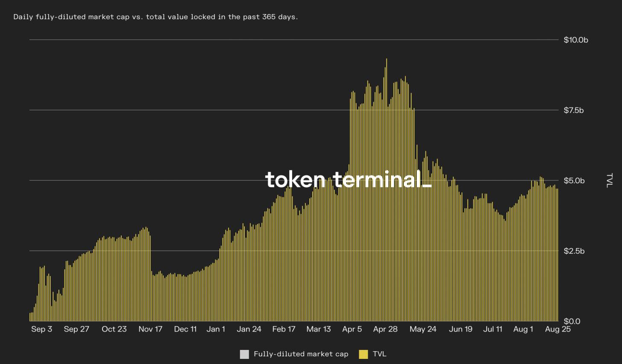Click the $7.5b y-axis label
The height and width of the screenshot is (364, 622).
(573, 110)
